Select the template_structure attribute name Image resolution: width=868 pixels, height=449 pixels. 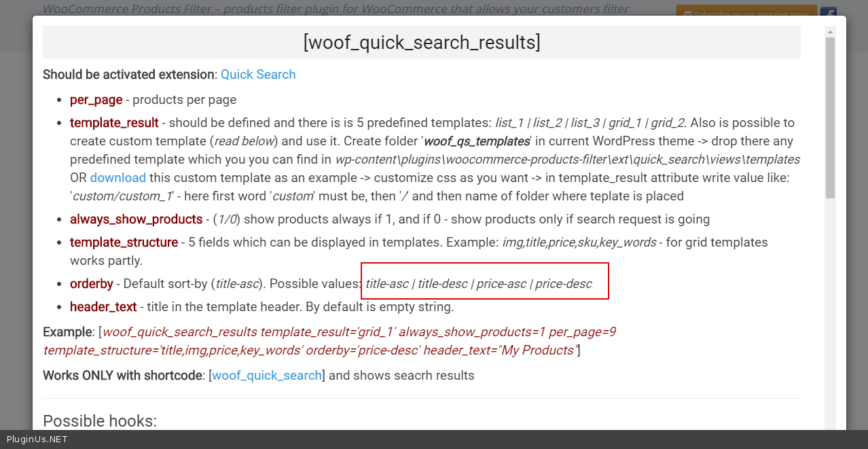pyautogui.click(x=124, y=243)
